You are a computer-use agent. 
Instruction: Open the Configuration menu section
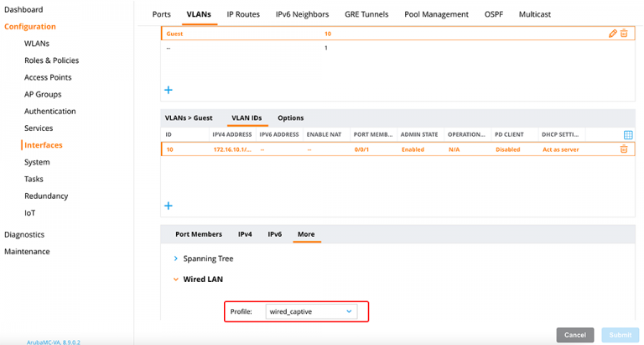(x=30, y=26)
